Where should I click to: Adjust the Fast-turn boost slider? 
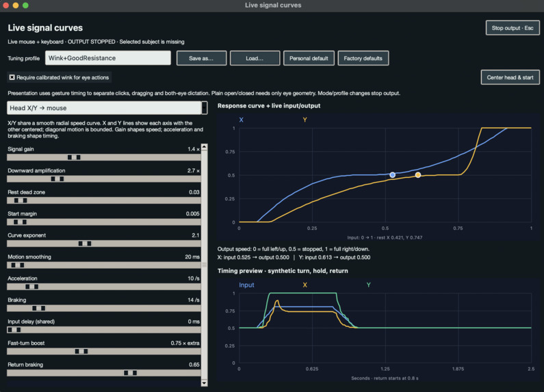pyautogui.click(x=104, y=352)
